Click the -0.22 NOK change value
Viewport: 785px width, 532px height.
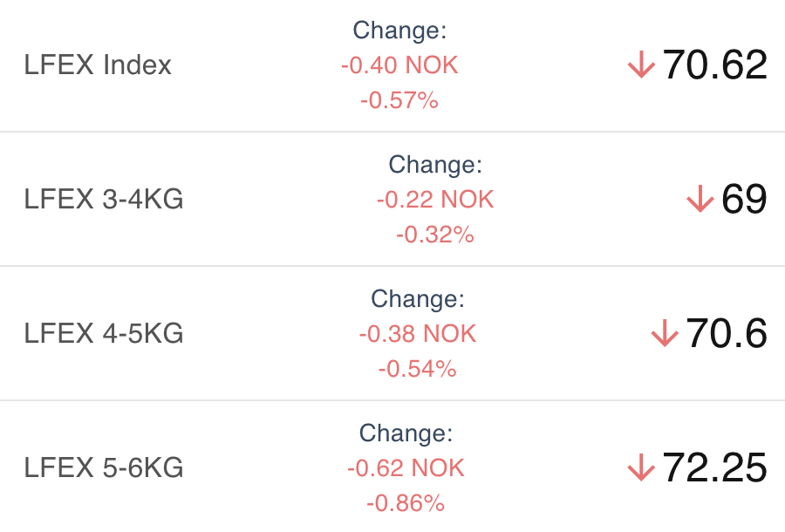point(435,200)
